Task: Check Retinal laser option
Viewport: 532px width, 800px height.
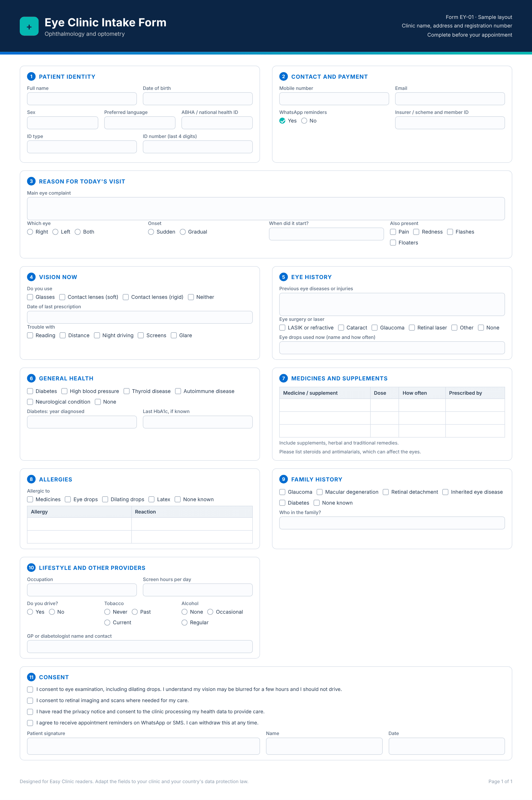Action: coord(412,328)
